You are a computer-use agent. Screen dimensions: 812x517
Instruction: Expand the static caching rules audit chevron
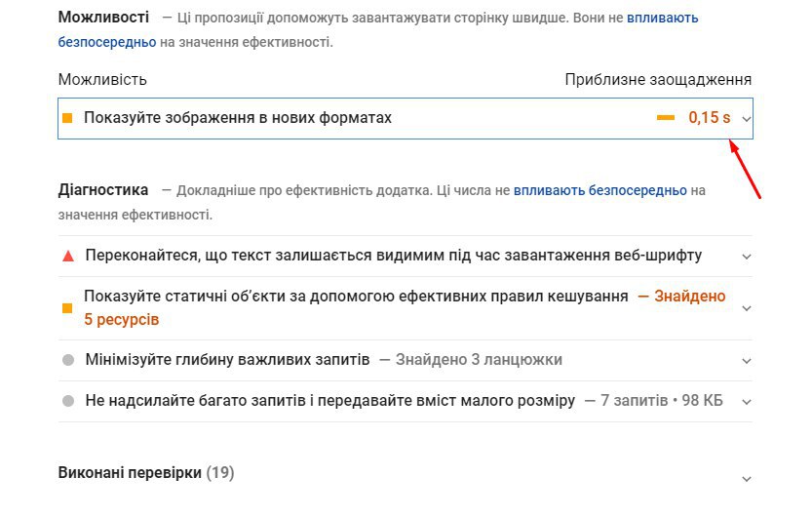point(746,308)
